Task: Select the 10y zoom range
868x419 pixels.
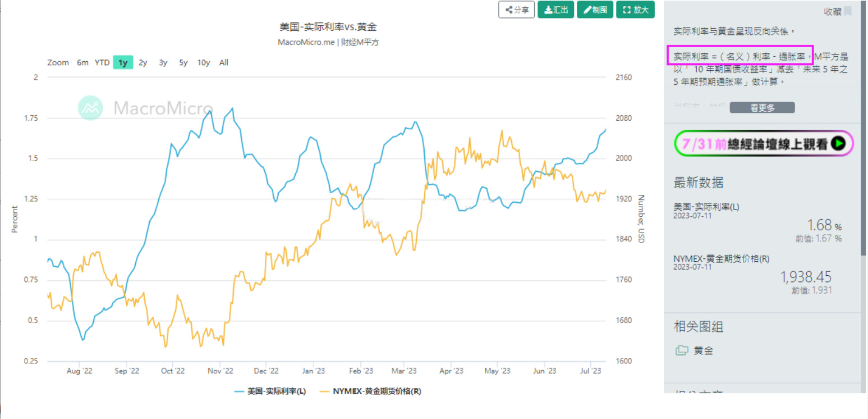Action: point(204,62)
